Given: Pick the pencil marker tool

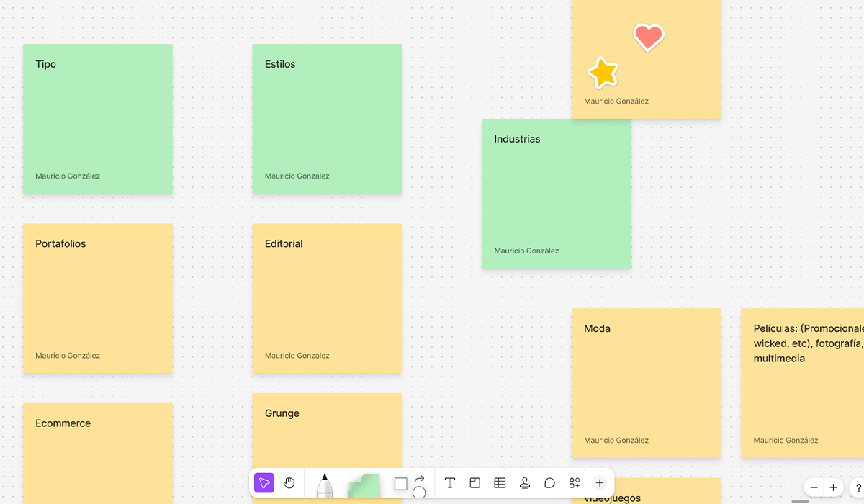Looking at the screenshot, I should (325, 485).
